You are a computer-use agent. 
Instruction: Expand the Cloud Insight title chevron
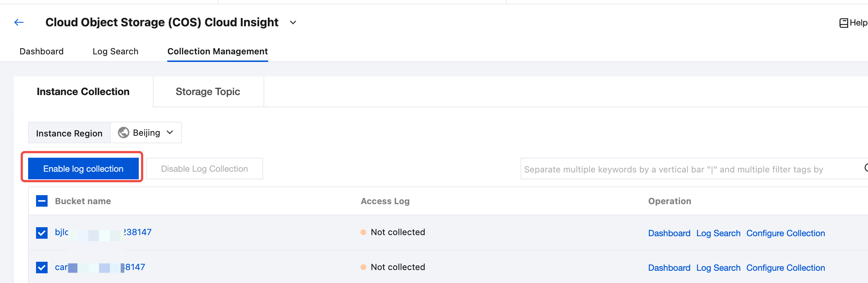tap(293, 23)
